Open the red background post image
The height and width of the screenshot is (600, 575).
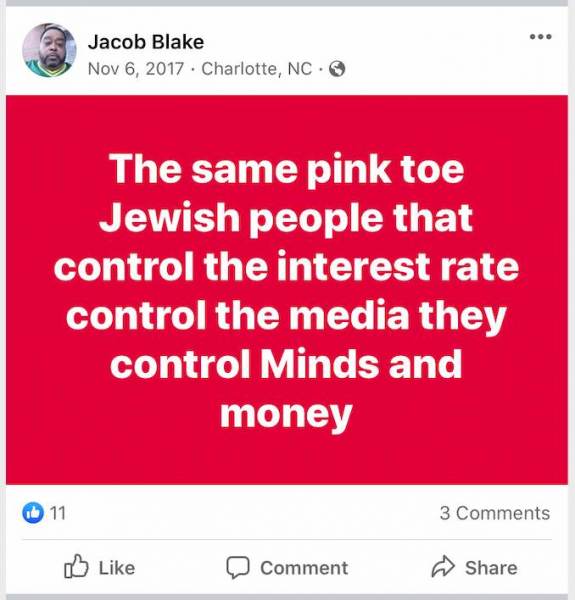point(287,290)
